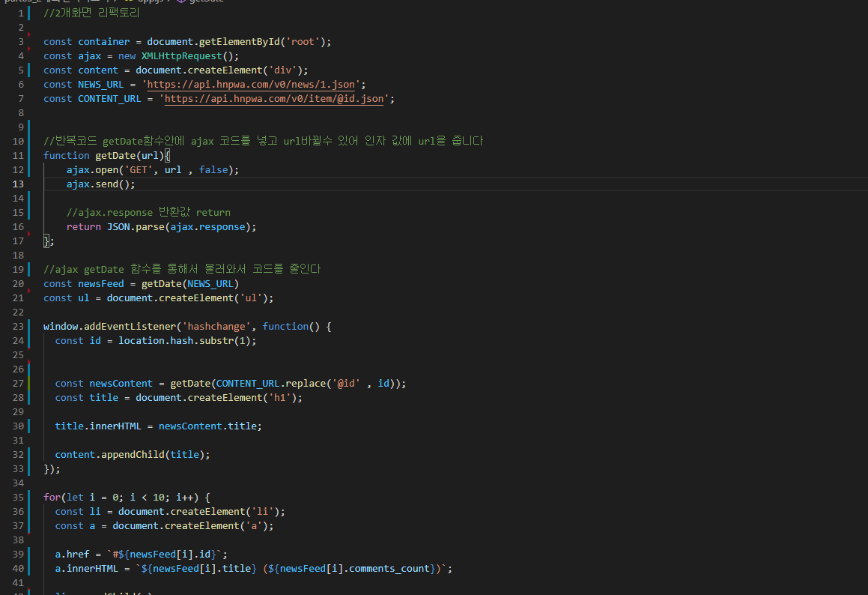Click the '//ajax getDate' comment on line 19
This screenshot has width=868, height=595.
[x=182, y=270]
